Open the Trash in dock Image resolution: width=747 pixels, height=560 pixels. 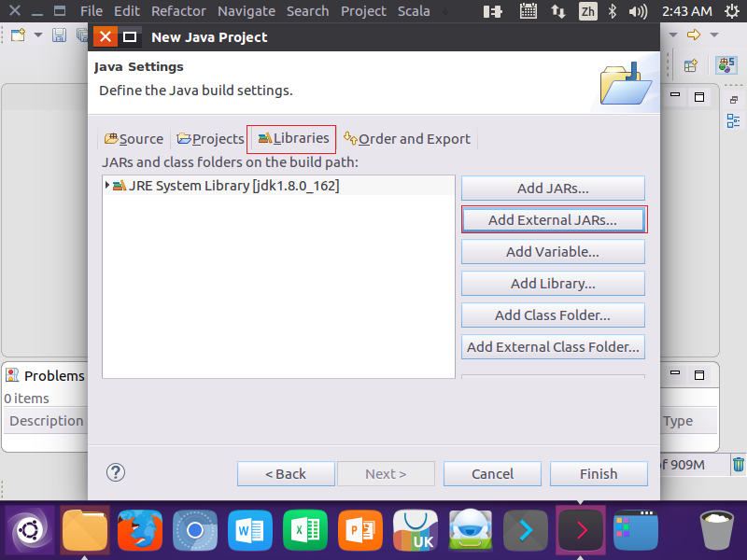[716, 530]
